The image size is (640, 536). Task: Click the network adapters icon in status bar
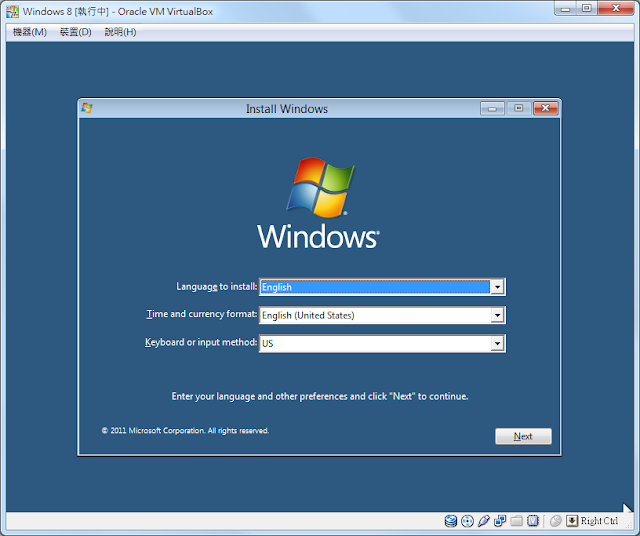pos(500,521)
